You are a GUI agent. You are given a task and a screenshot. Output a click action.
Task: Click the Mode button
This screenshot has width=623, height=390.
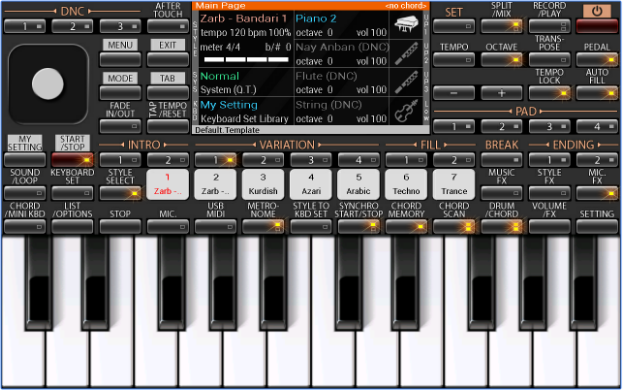coord(120,93)
